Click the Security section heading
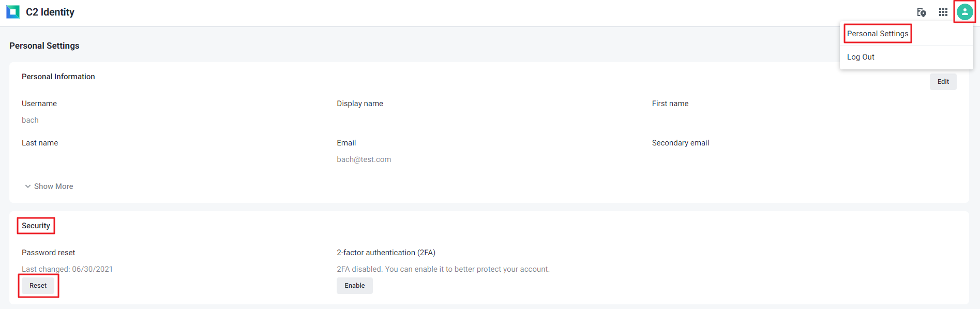The image size is (980, 309). [36, 226]
